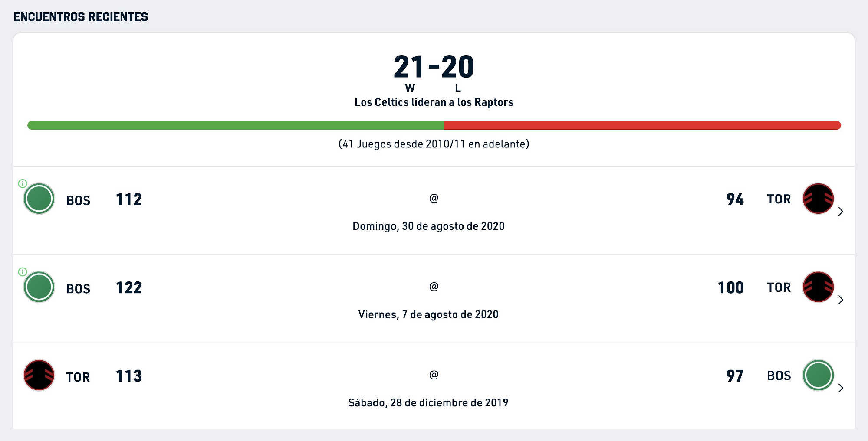Open December 28 game details chevron
The height and width of the screenshot is (441, 868).
point(841,388)
